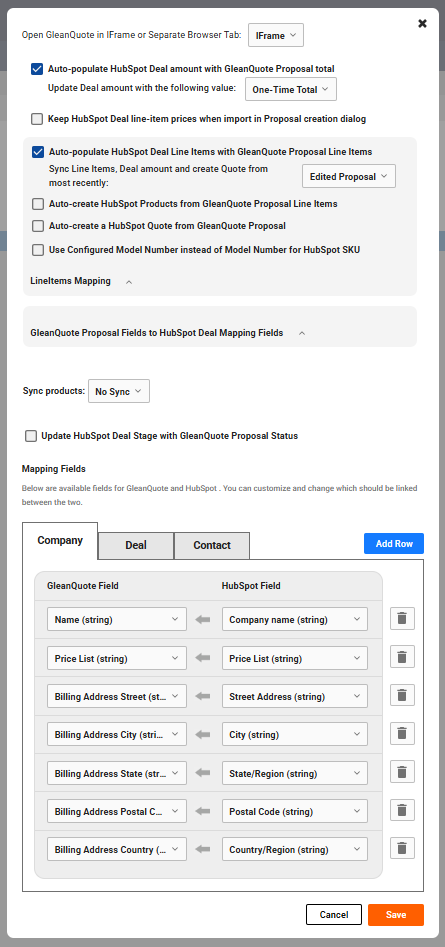The width and height of the screenshot is (445, 947).
Task: Check Update HubSpot Deal Stage checkbox
Action: point(31,436)
